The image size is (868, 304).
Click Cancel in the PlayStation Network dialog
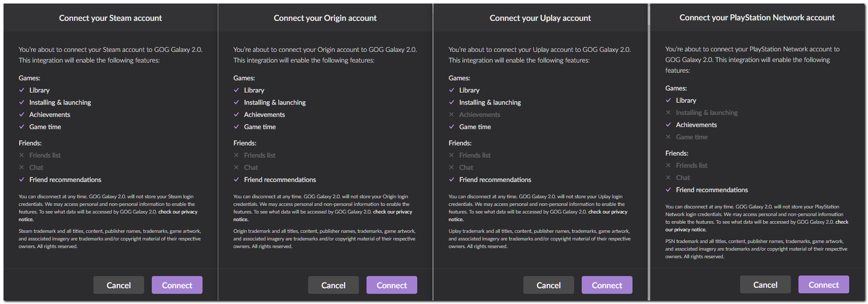(765, 285)
